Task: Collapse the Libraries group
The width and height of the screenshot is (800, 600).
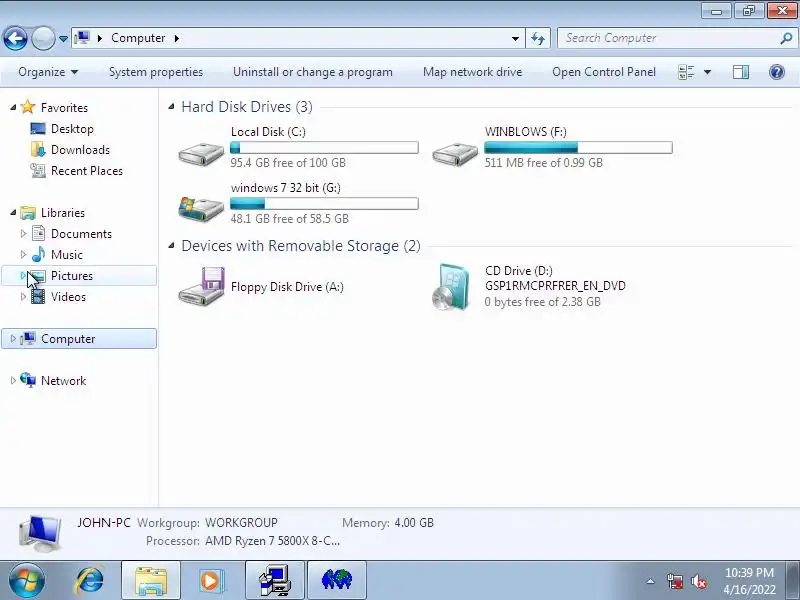Action: point(13,212)
